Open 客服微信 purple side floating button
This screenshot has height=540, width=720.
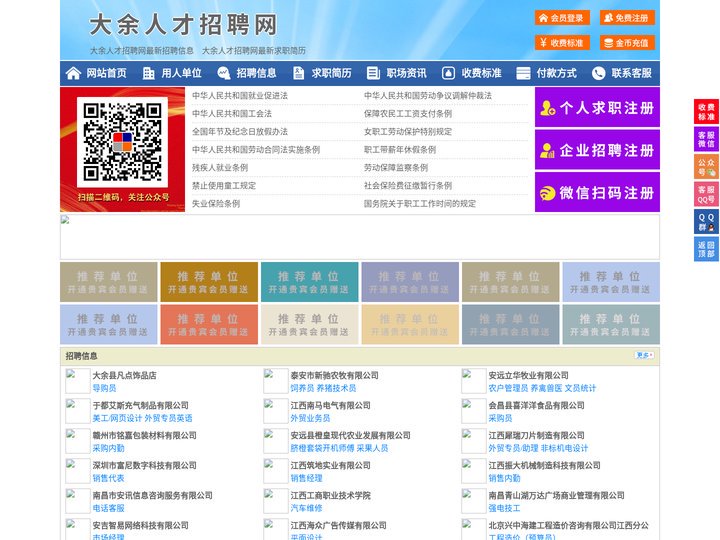pyautogui.click(x=706, y=139)
